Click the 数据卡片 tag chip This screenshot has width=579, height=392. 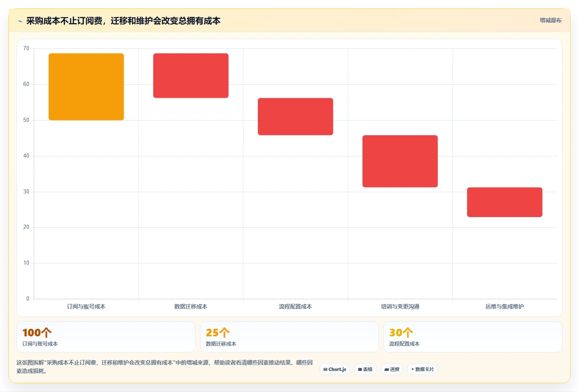(422, 369)
